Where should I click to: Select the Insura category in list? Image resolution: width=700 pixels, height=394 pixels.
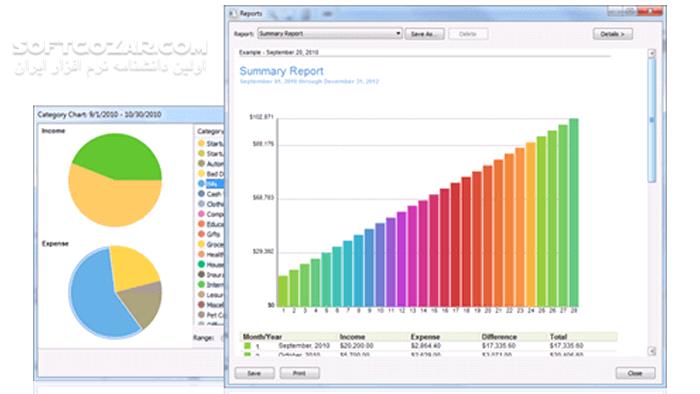210,275
